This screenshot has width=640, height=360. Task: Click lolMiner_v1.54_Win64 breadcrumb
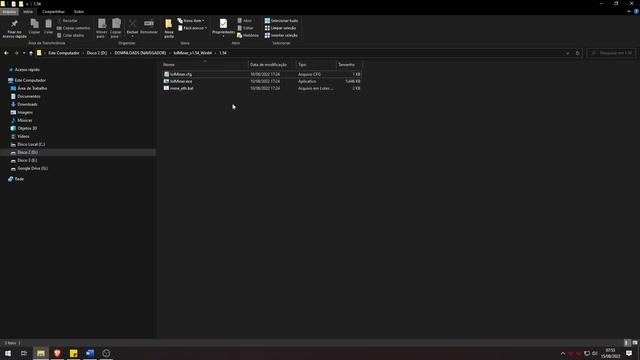click(x=193, y=53)
